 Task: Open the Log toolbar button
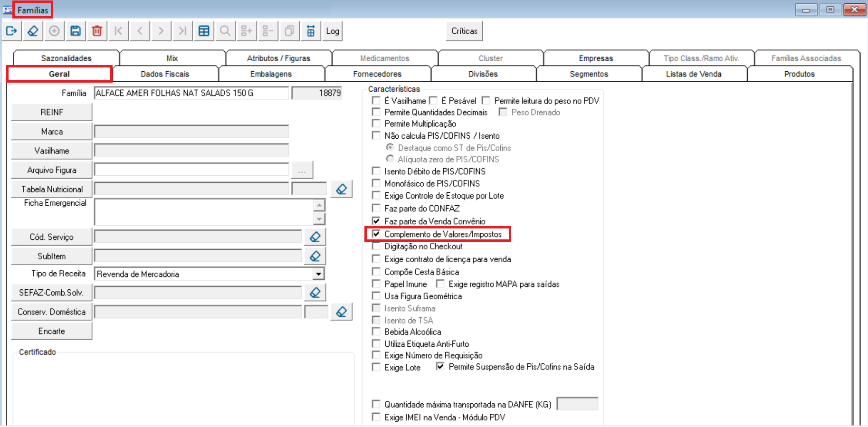click(333, 31)
